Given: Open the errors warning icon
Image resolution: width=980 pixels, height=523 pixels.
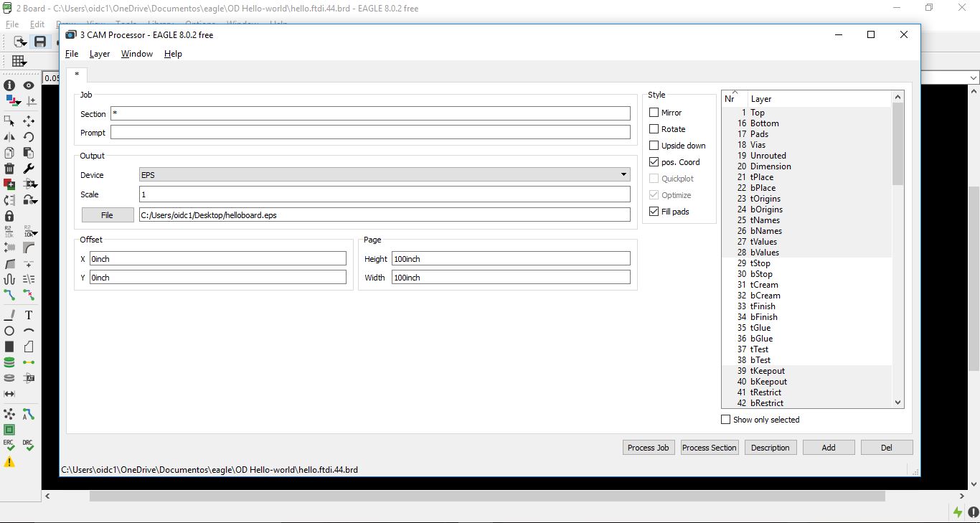Looking at the screenshot, I should (9, 463).
